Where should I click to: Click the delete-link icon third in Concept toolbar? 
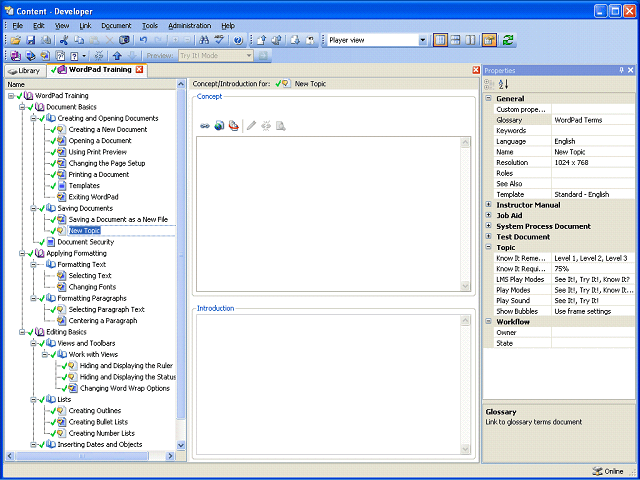(x=233, y=126)
